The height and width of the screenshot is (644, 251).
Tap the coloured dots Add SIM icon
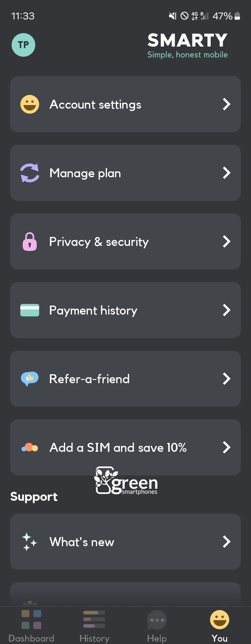(30, 448)
